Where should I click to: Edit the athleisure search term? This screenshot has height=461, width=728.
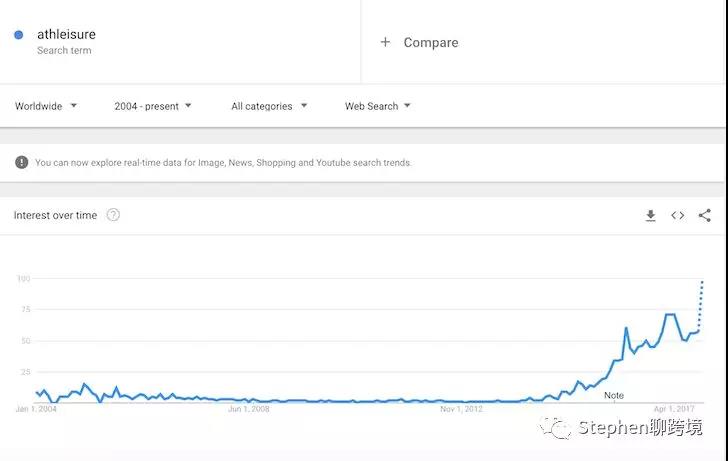click(66, 35)
